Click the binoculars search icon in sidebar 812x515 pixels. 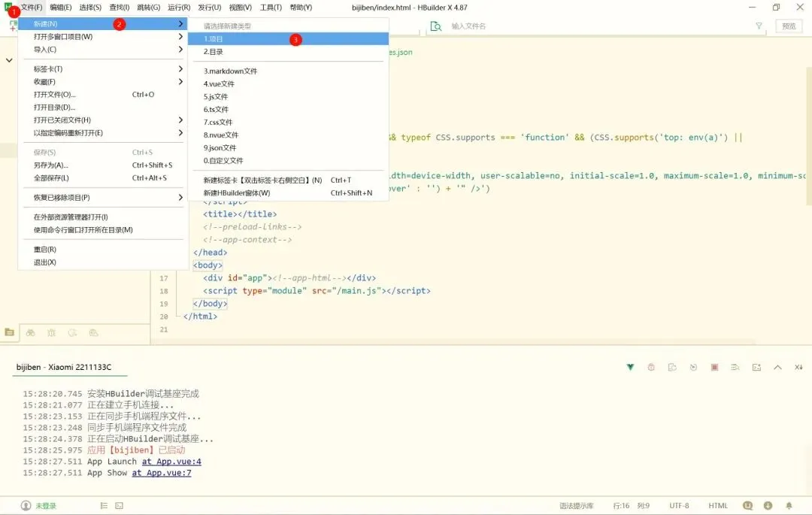coord(31,332)
